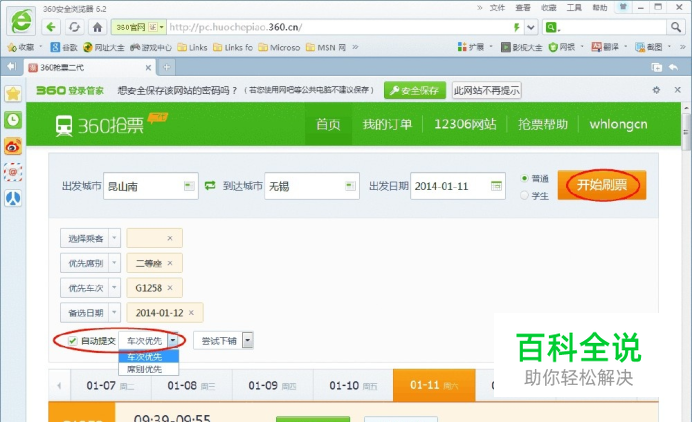
Task: Open the 文件 menu
Action: point(497,8)
